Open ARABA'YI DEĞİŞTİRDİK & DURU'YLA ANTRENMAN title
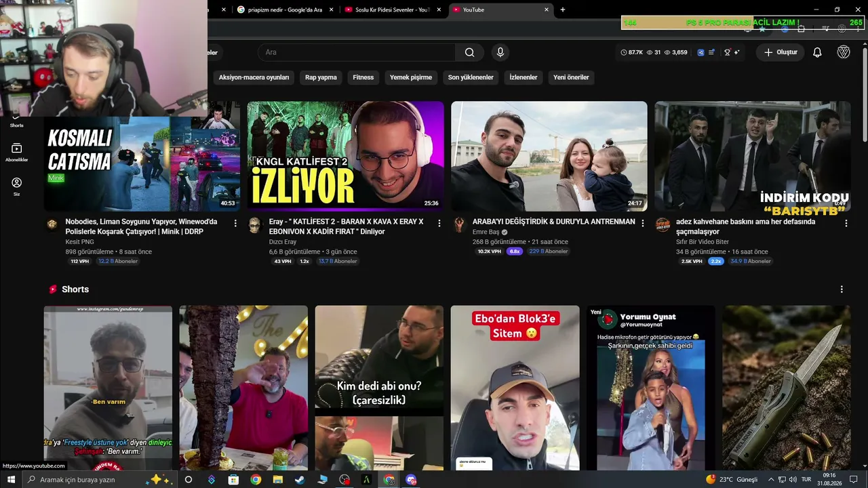868x488 pixels. pyautogui.click(x=554, y=222)
